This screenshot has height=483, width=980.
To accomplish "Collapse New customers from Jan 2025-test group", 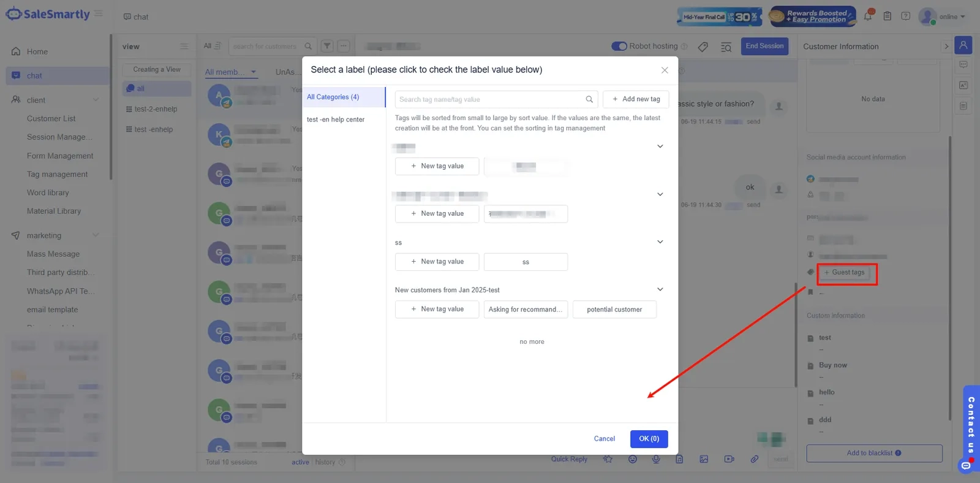I will coord(660,289).
